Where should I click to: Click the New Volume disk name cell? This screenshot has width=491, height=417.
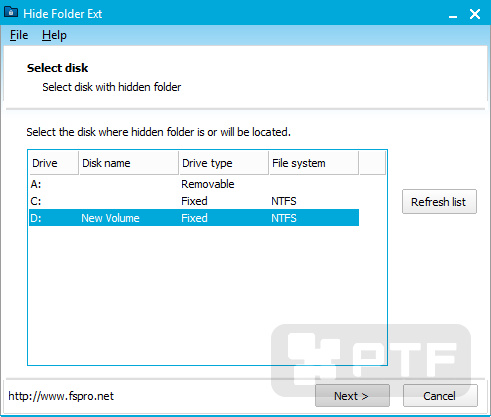tap(110, 218)
